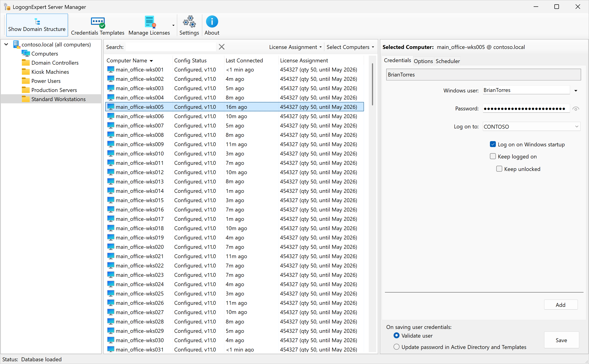Select the BrianTorres credential entry
This screenshot has height=364, width=589.
[x=483, y=75]
